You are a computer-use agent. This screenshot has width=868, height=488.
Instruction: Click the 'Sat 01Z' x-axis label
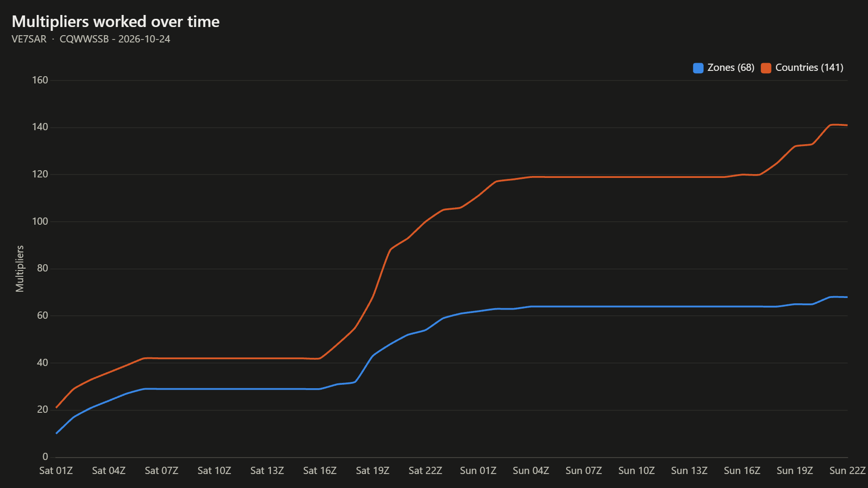56,471
